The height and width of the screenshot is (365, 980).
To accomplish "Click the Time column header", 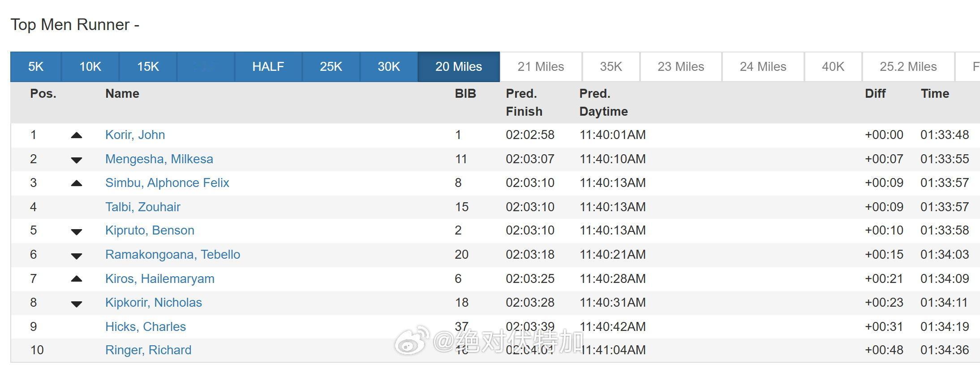I will click(935, 94).
